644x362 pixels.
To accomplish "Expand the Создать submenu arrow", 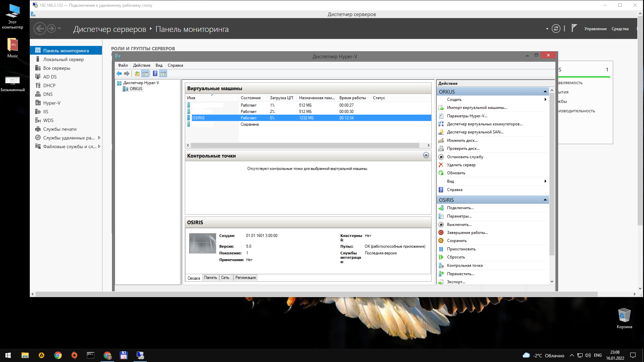I will click(545, 100).
